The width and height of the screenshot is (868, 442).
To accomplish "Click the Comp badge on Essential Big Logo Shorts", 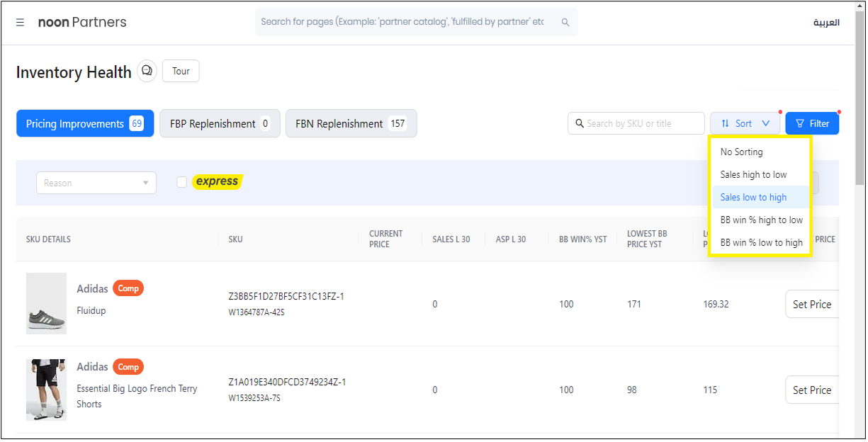I will [128, 367].
